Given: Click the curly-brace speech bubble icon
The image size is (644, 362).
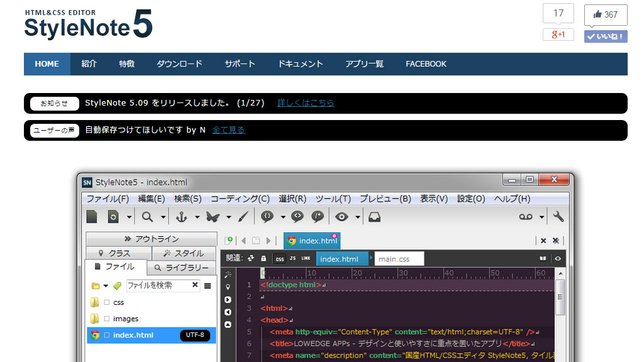Looking at the screenshot, I should [x=267, y=216].
